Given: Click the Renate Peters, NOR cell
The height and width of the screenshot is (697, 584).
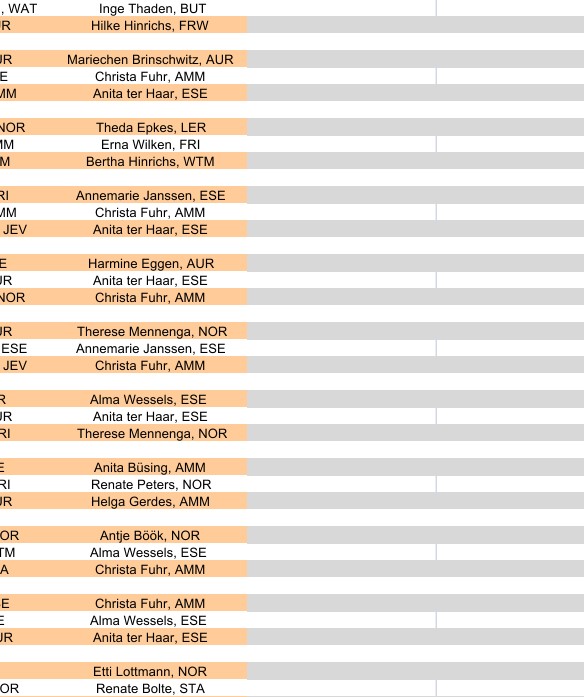Looking at the screenshot, I should (150, 485).
